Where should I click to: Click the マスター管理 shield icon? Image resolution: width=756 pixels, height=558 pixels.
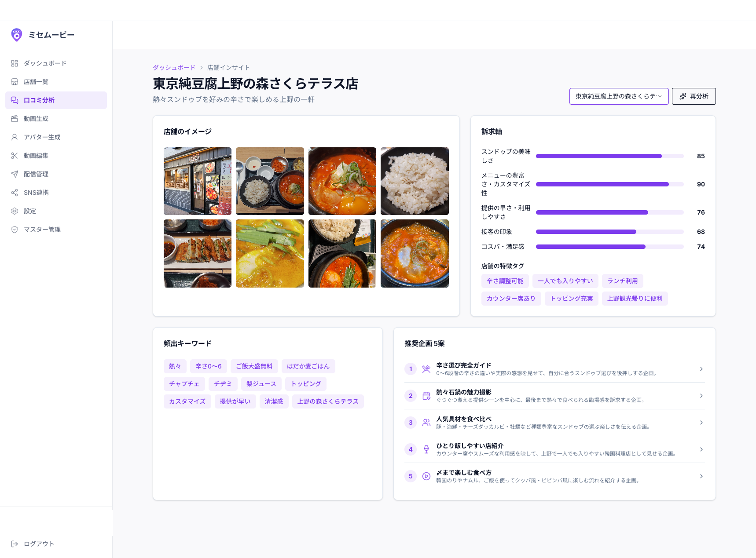(x=15, y=230)
